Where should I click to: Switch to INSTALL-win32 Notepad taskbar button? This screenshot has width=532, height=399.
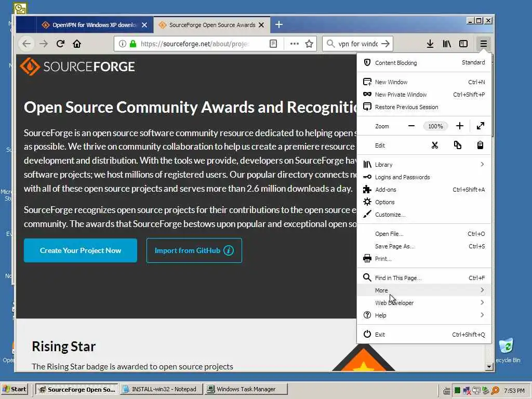click(161, 389)
